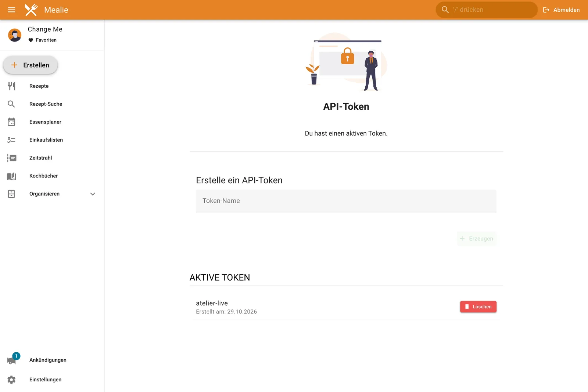Open the Change Me user avatar
This screenshot has width=588, height=392.
15,35
